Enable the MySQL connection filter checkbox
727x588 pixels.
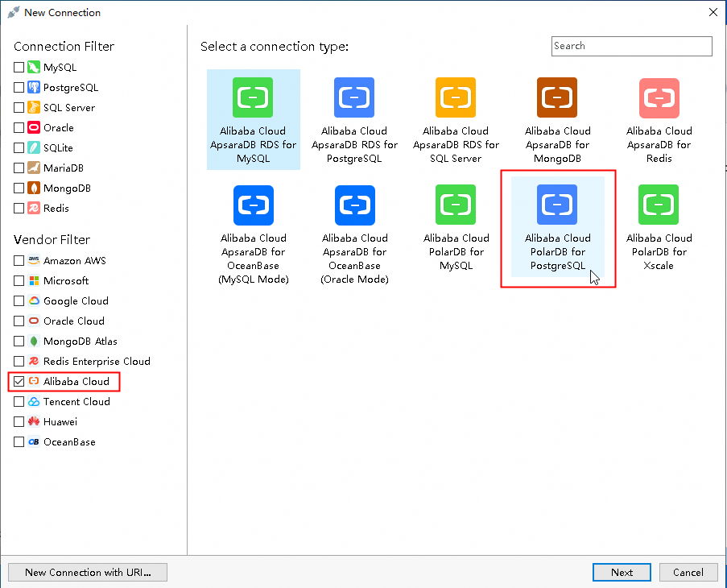tap(19, 67)
